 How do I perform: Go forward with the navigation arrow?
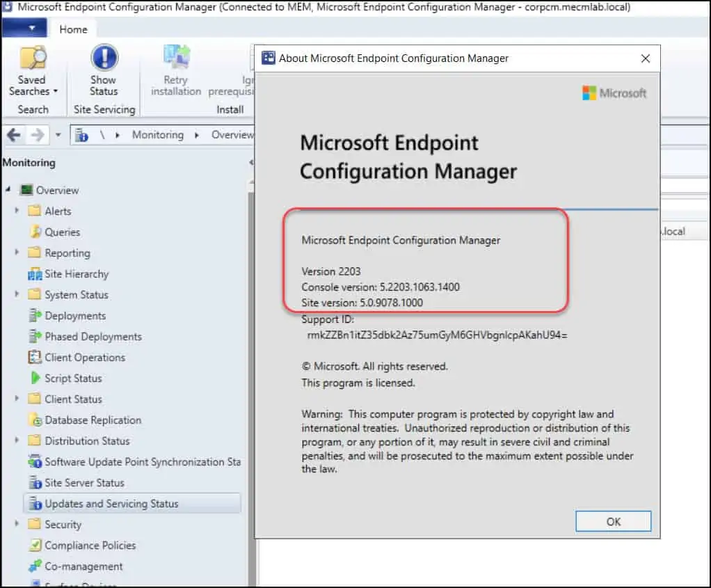pyautogui.click(x=38, y=135)
